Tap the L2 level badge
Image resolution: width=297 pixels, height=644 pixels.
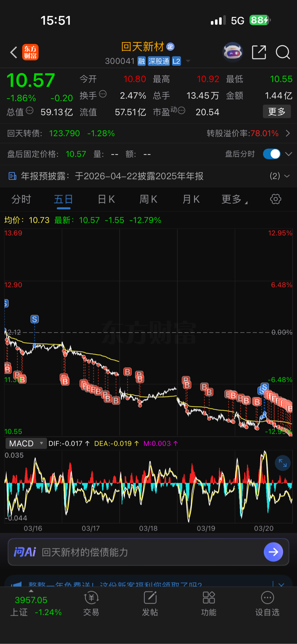[x=176, y=61]
